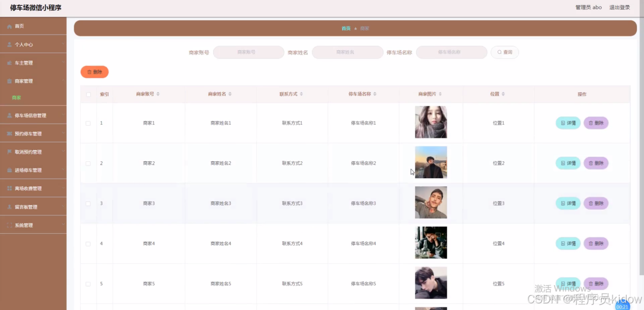Select the 商家 submenu item
Image resolution: width=644 pixels, height=310 pixels.
(x=33, y=97)
